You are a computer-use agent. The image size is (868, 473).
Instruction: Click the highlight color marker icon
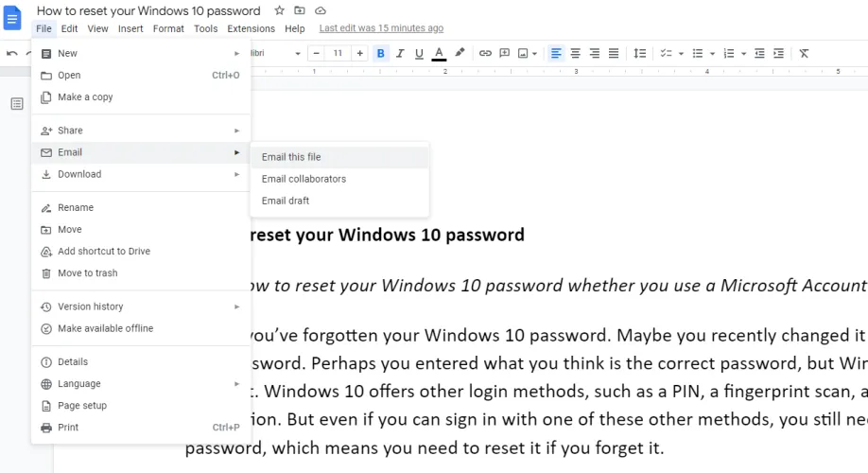click(460, 53)
